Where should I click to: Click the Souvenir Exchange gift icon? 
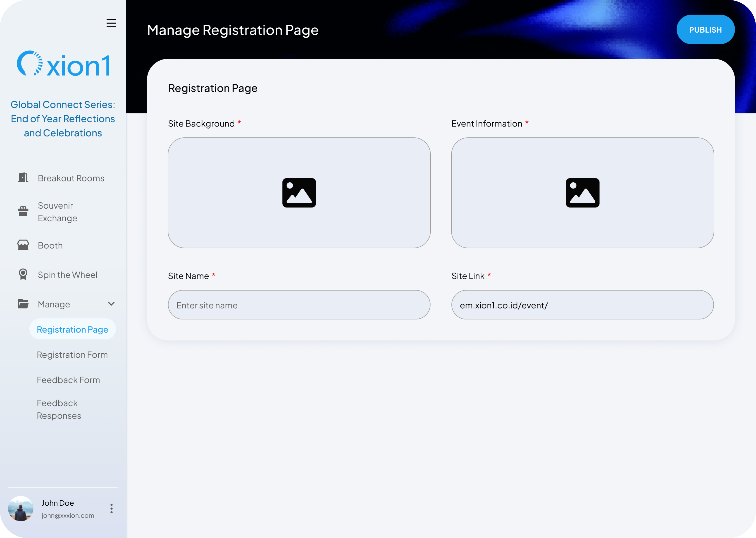click(x=23, y=211)
